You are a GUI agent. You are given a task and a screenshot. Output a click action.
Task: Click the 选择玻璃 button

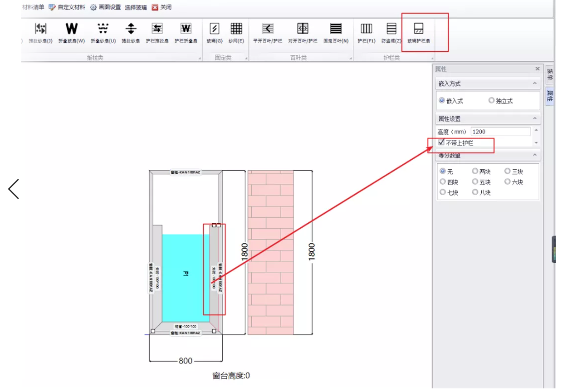coord(136,7)
